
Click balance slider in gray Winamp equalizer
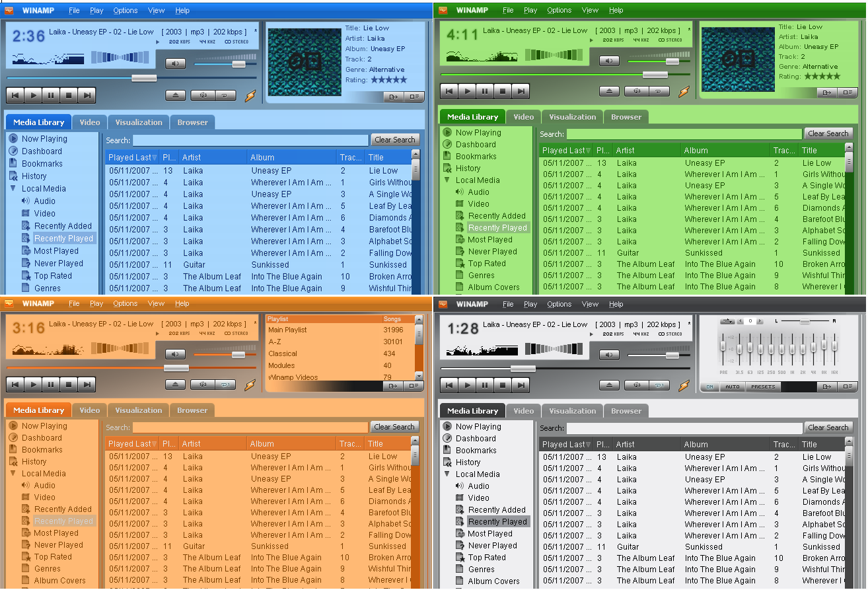[x=805, y=321]
